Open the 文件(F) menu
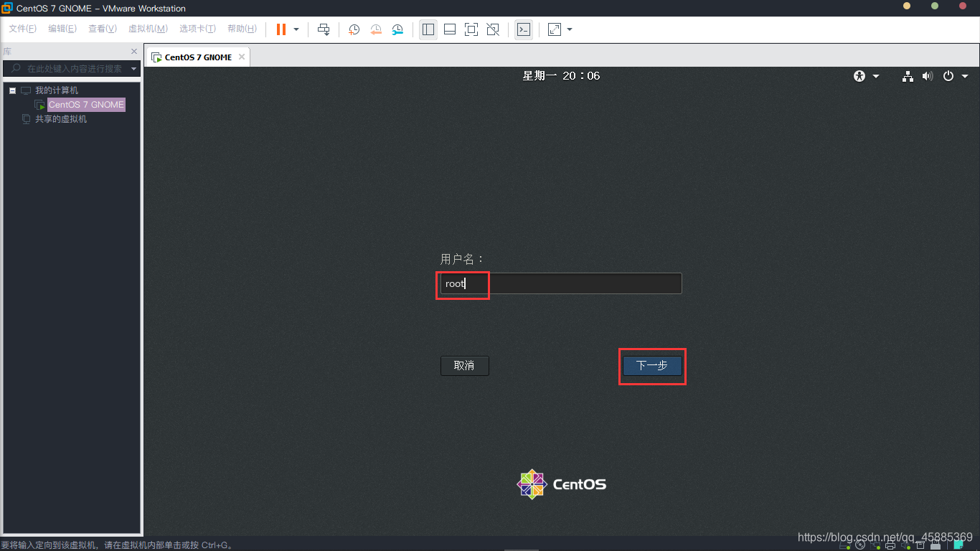 [22, 29]
